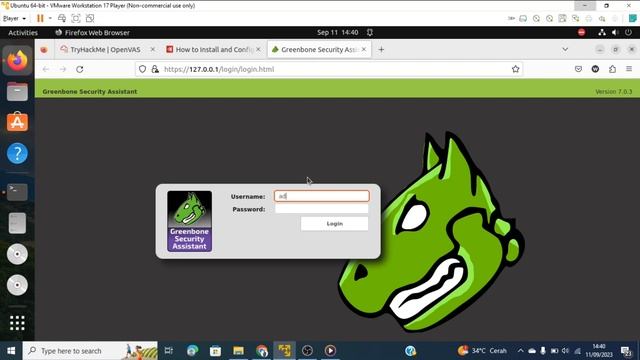The image size is (640, 360).
Task: Open the Save to Pocket icon
Action: pos(578,69)
